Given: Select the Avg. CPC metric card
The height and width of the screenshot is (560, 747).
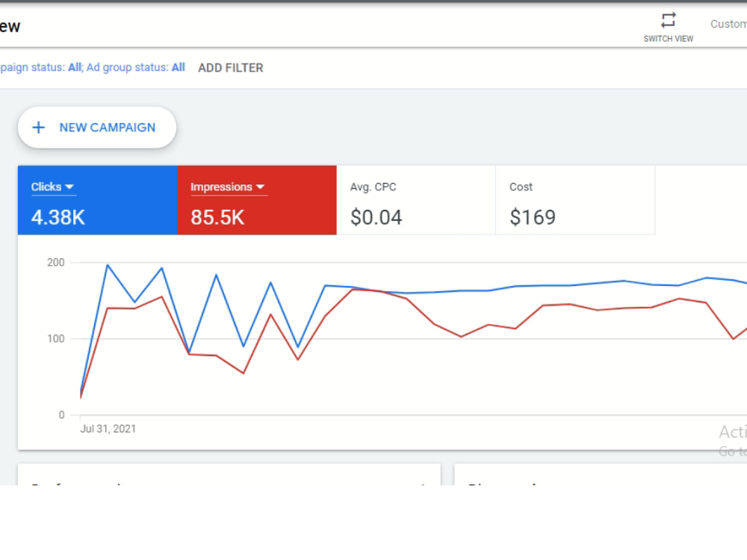Looking at the screenshot, I should pyautogui.click(x=416, y=200).
